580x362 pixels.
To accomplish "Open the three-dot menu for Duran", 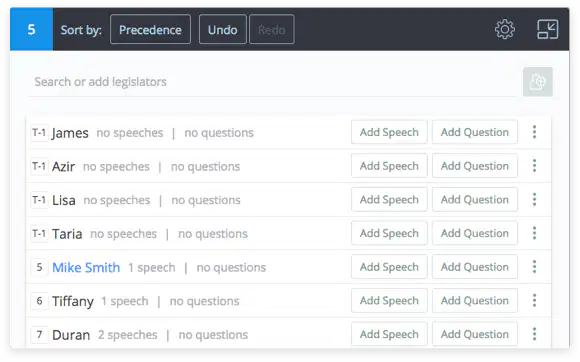I will pos(534,334).
